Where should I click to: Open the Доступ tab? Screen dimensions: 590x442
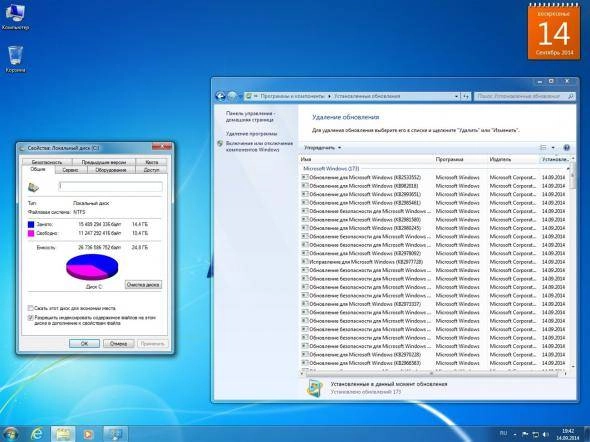(151, 170)
